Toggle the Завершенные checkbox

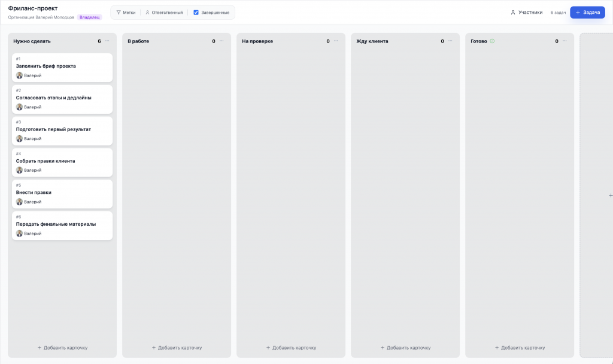[196, 13]
